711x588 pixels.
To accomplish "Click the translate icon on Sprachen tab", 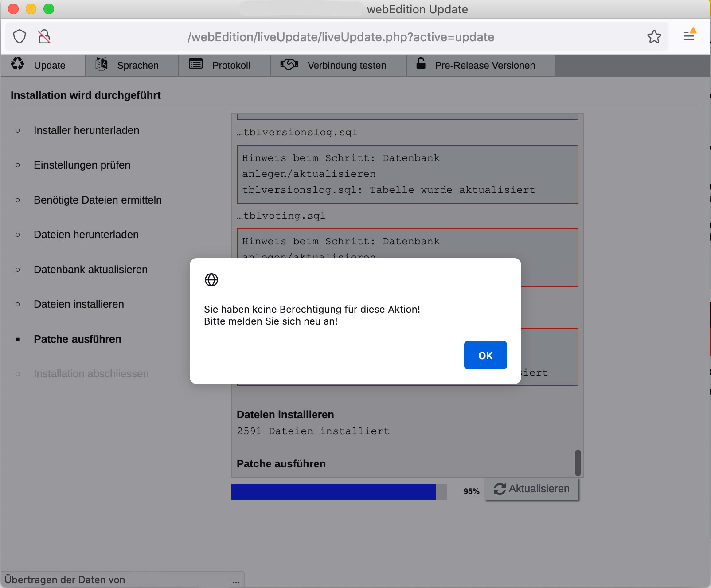I will [102, 64].
